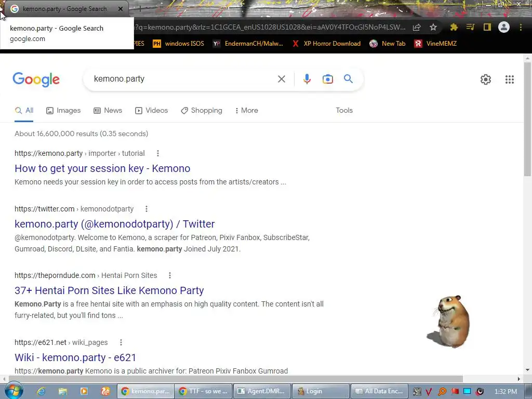Switch to the 'All Data Enc...' taskbar window

[379, 391]
